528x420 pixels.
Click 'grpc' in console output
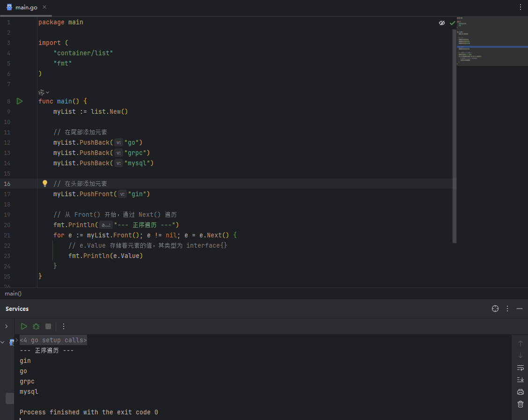tap(27, 381)
